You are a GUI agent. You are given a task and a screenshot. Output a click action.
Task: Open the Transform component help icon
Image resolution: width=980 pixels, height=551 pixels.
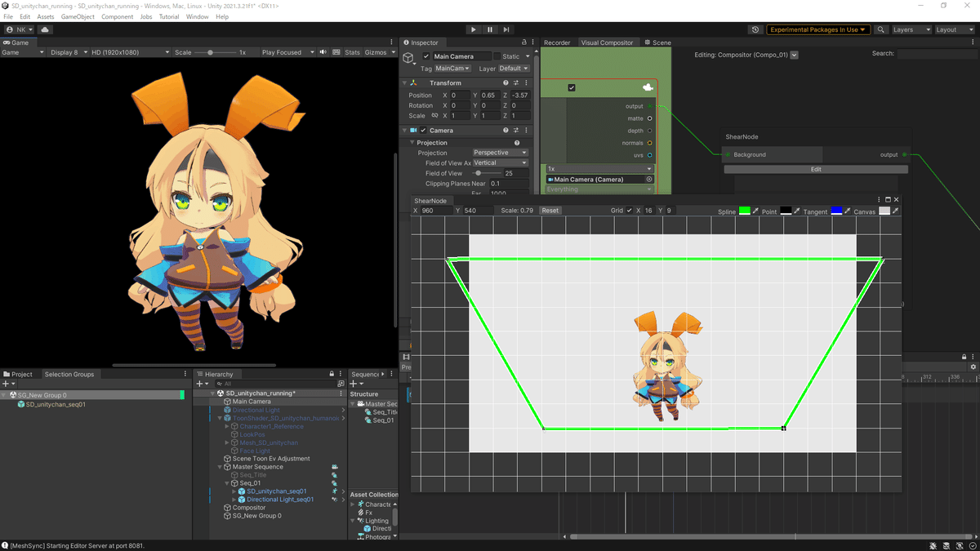[x=506, y=83]
